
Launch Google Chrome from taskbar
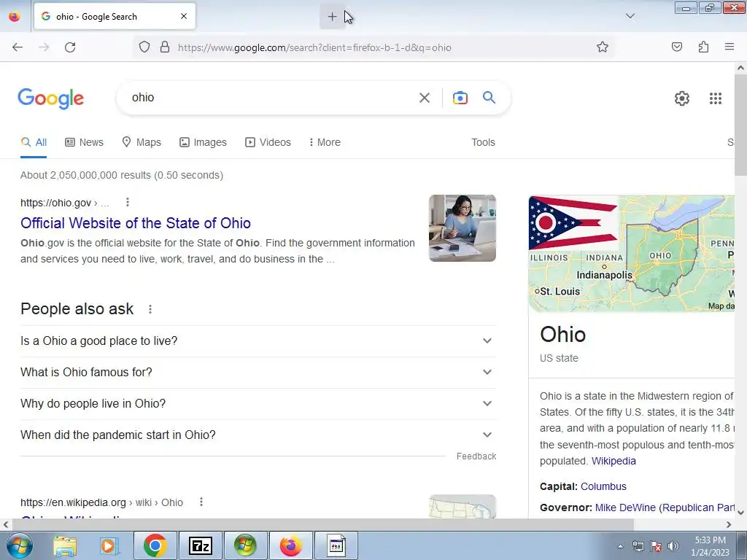[155, 545]
